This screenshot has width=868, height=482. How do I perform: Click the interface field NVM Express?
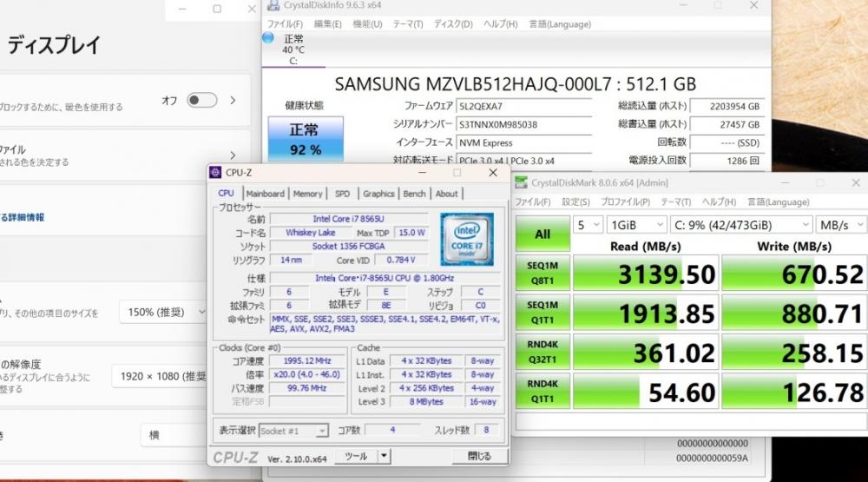tap(524, 143)
